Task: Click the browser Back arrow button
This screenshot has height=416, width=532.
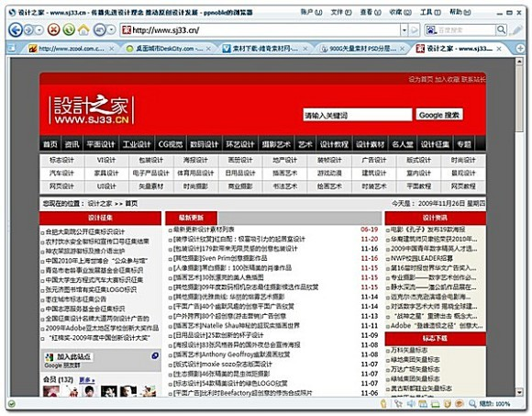Action: click(16, 30)
